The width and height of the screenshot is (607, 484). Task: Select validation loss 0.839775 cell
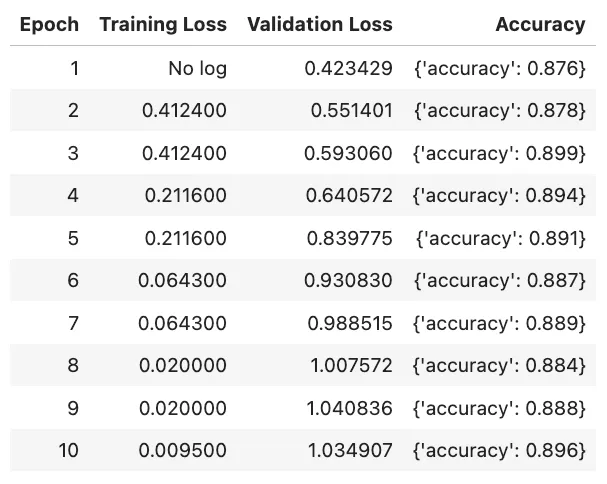350,239
